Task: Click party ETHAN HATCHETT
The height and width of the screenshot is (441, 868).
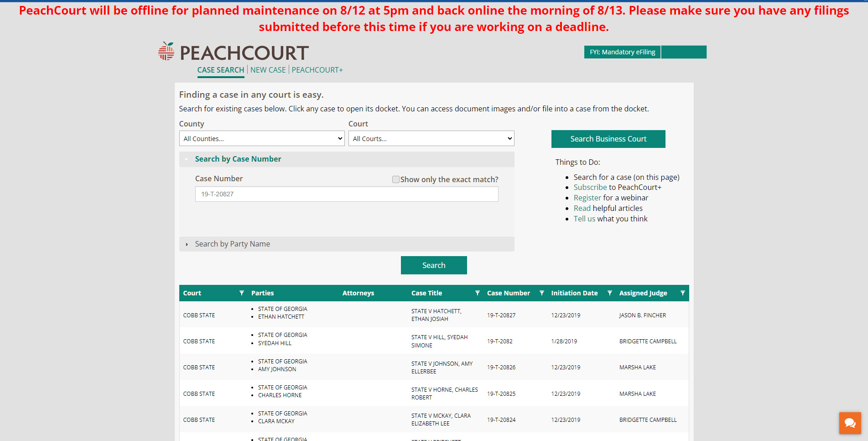Action: click(281, 317)
